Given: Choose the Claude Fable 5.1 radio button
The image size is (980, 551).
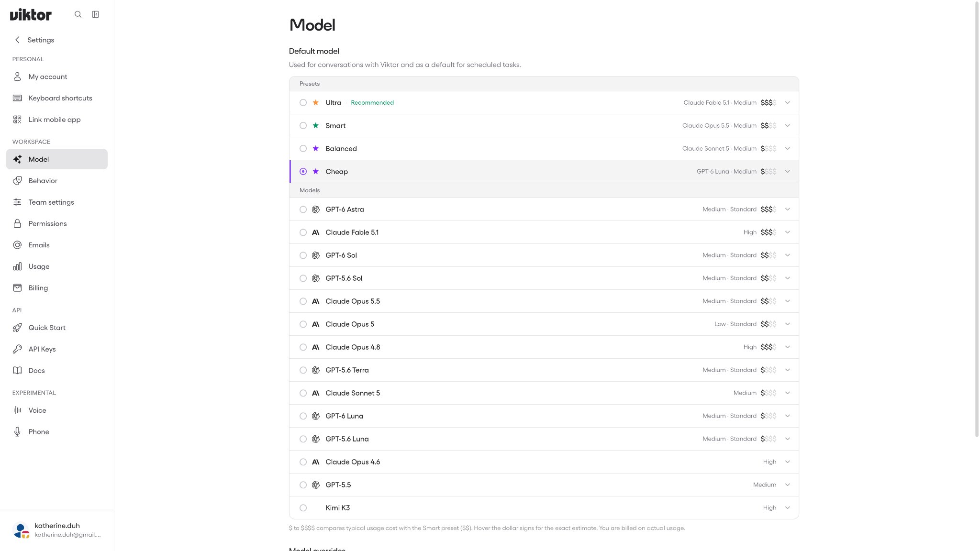Looking at the screenshot, I should pyautogui.click(x=303, y=232).
